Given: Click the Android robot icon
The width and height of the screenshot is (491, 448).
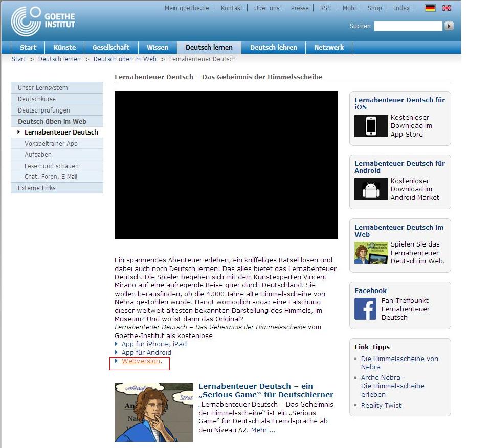Looking at the screenshot, I should (x=371, y=189).
